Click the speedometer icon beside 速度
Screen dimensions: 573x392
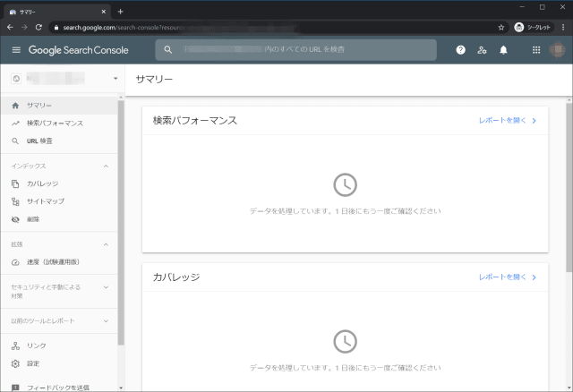point(15,262)
